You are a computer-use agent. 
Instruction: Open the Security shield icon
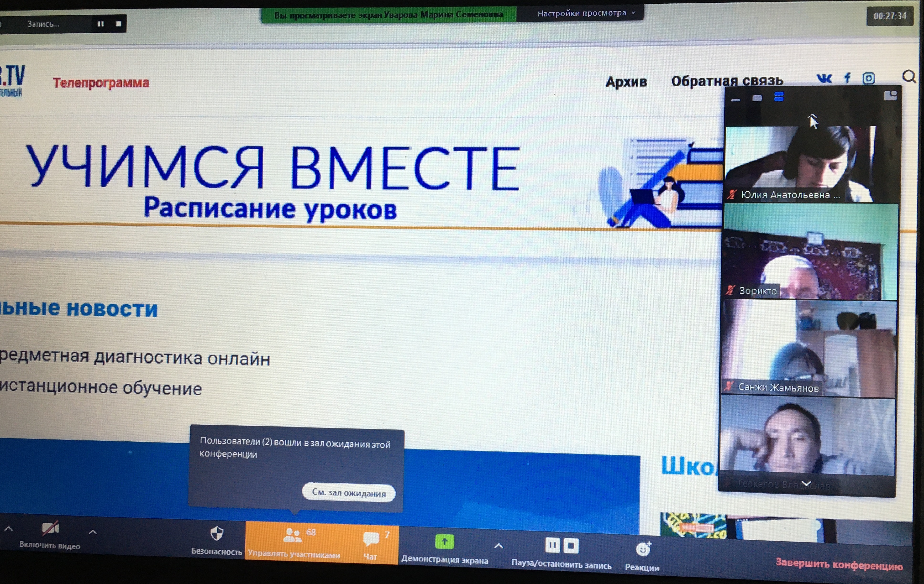(x=217, y=533)
